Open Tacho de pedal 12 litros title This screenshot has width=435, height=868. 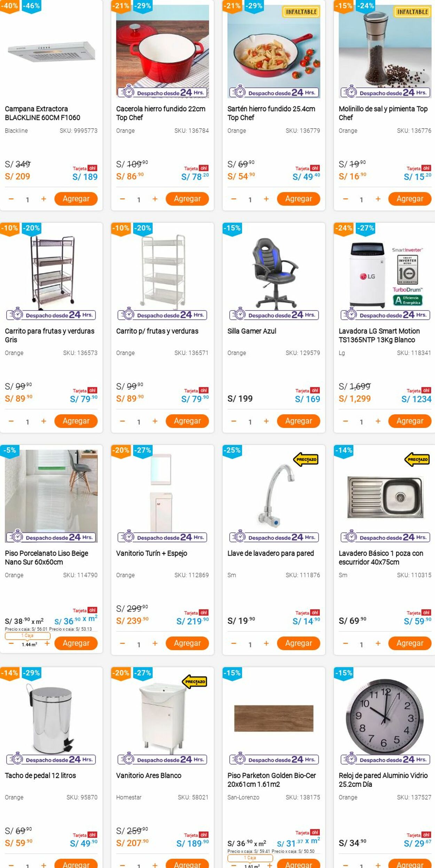[40, 775]
